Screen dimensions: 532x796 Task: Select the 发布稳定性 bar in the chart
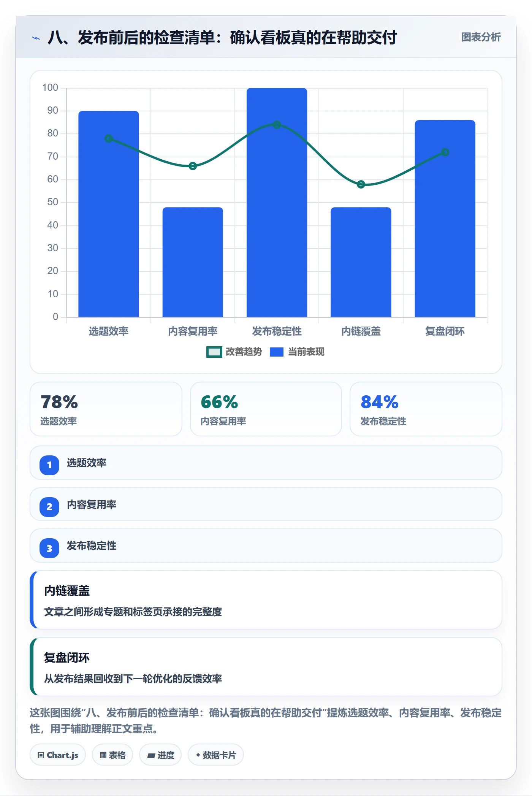(x=277, y=203)
